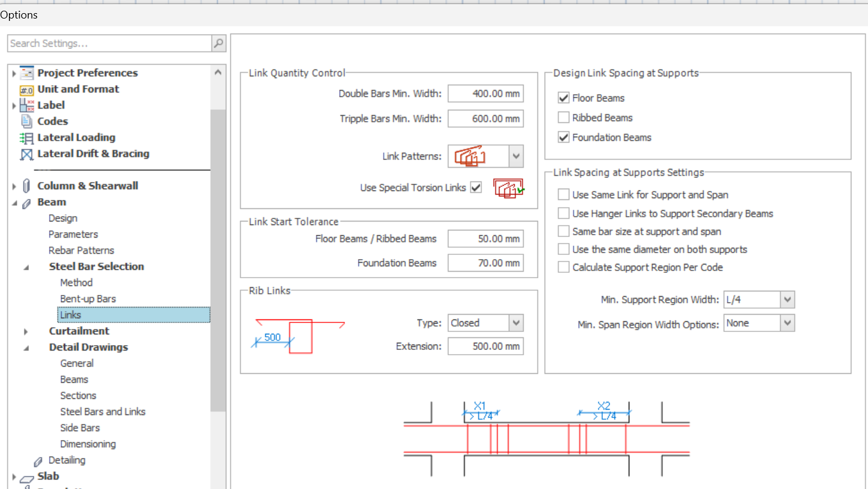Click the Double Bars Min. Width field
Screen dimensions: 868x489
[485, 94]
